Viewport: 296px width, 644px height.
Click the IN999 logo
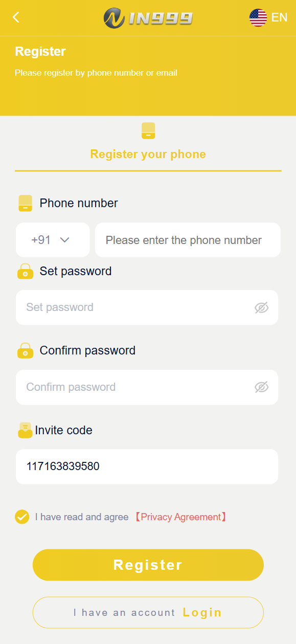148,17
